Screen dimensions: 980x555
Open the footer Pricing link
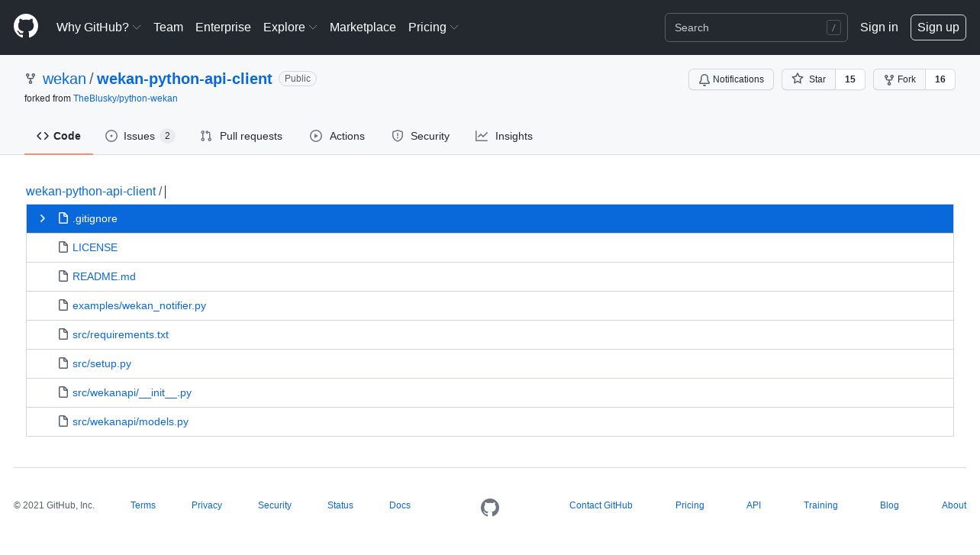pos(690,505)
